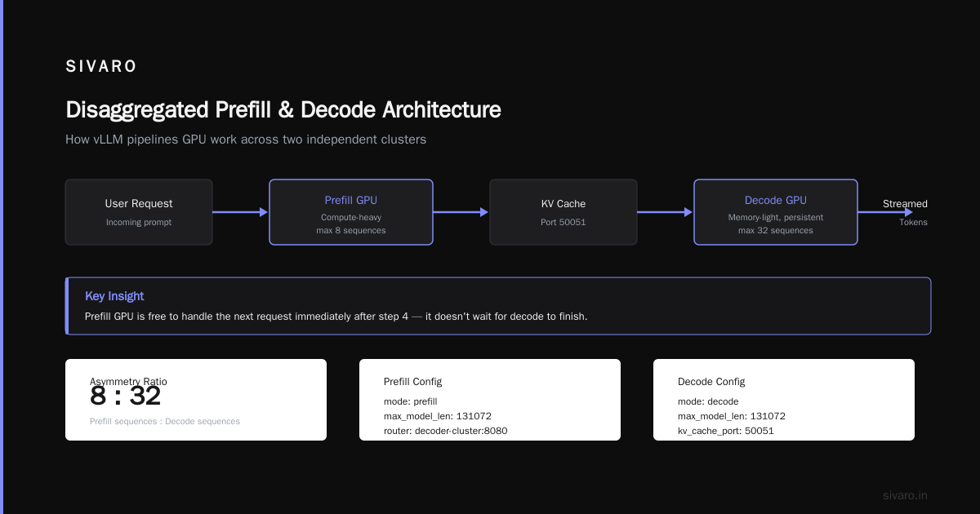
Task: Click the Prefill GPU node
Action: [351, 212]
